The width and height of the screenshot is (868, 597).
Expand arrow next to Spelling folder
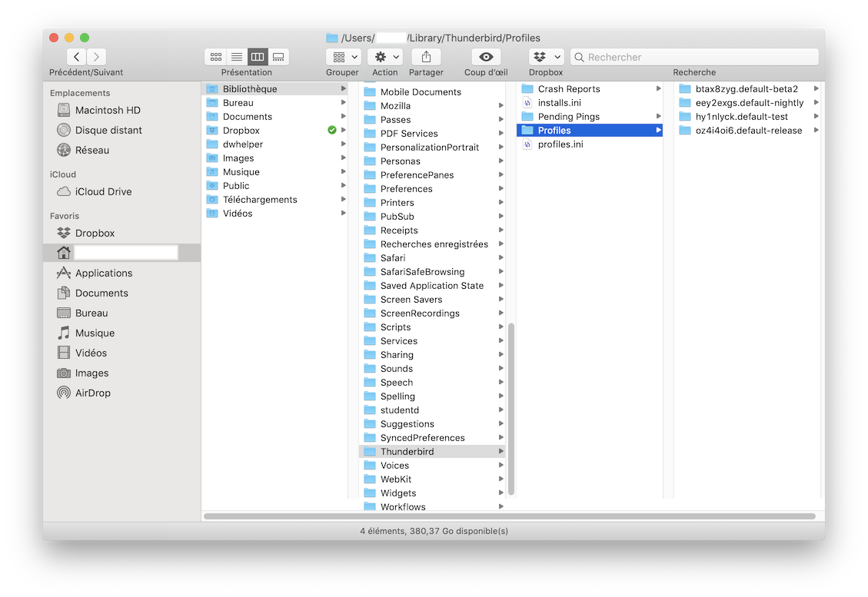click(501, 396)
